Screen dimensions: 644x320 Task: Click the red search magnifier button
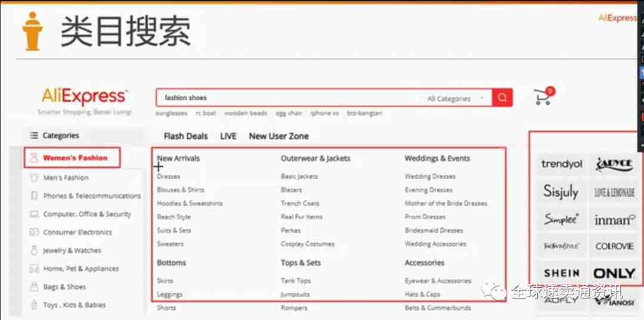point(502,98)
